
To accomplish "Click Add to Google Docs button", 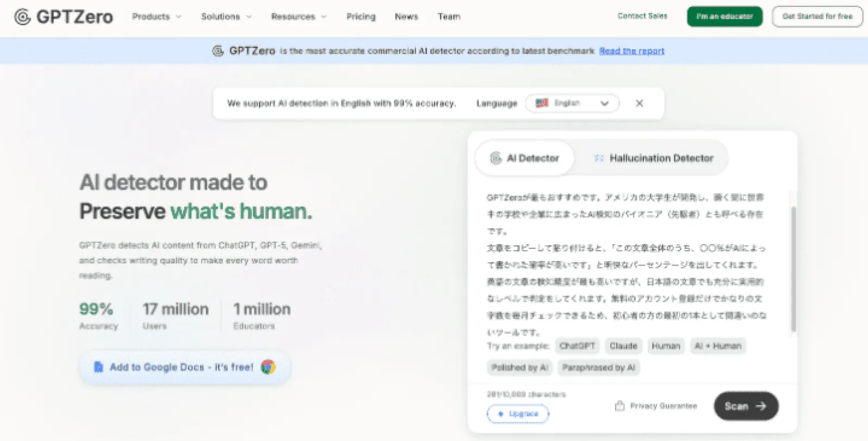I will 185,367.
